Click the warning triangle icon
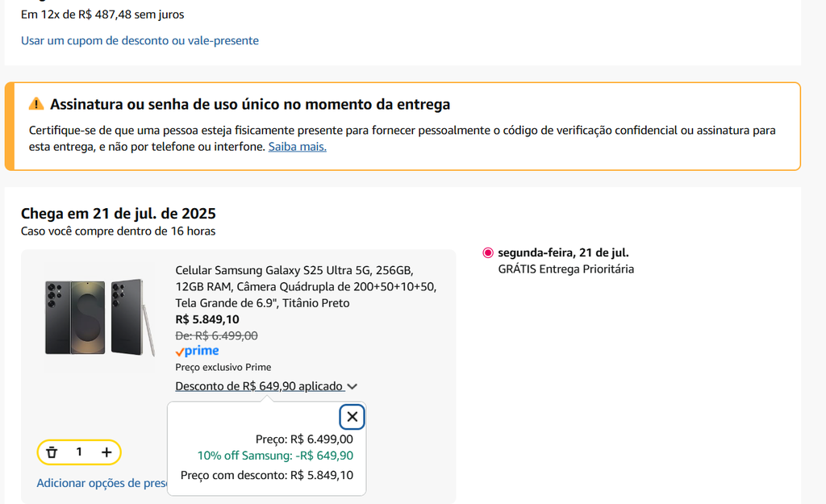826x504 pixels. [36, 104]
